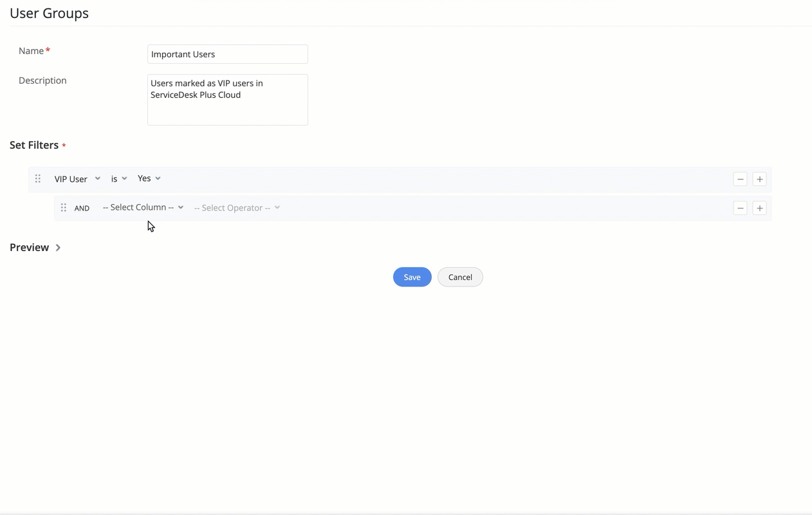Click the Set Filters section heading
This screenshot has width=812, height=515.
tap(33, 145)
